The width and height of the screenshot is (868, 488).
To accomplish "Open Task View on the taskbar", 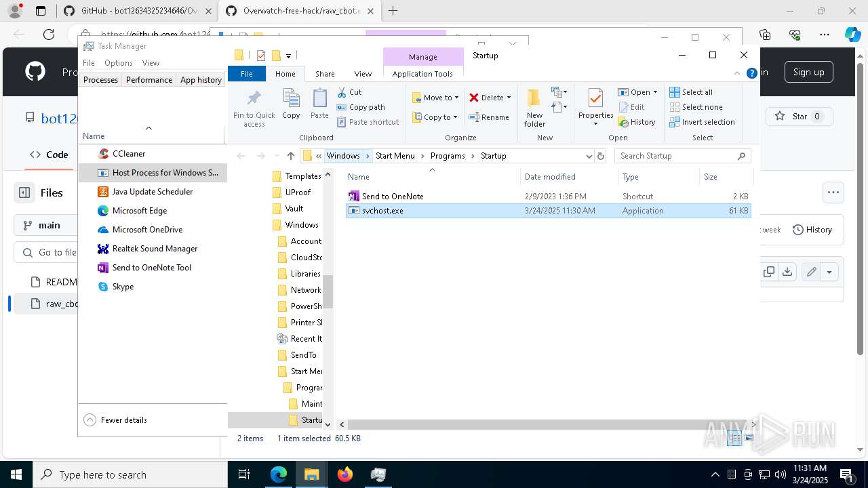I will (245, 474).
